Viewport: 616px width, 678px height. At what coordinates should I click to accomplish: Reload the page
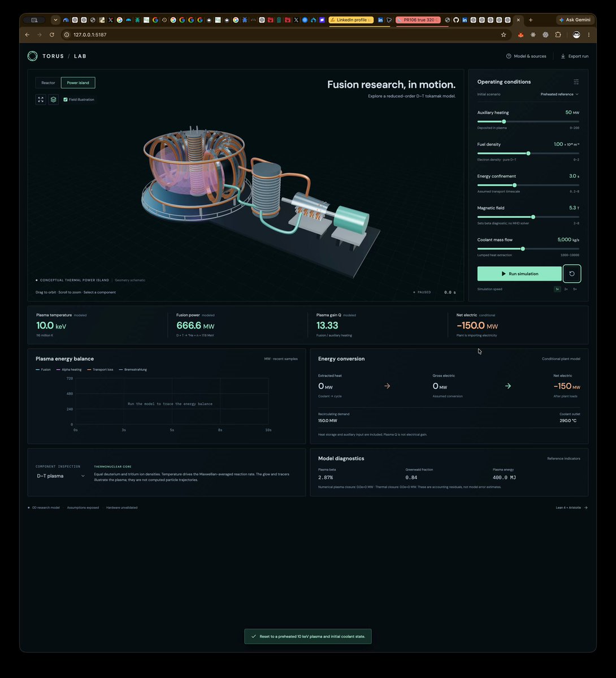[x=52, y=34]
